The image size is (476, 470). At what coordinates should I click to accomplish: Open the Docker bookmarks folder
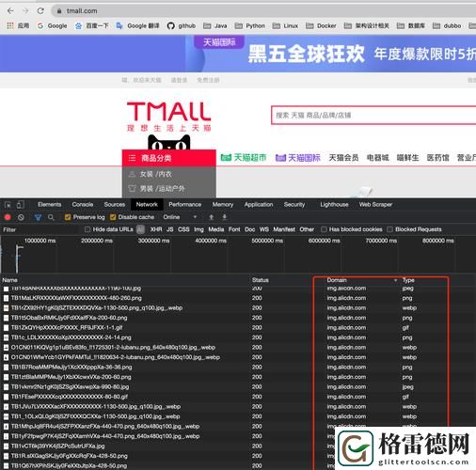321,25
